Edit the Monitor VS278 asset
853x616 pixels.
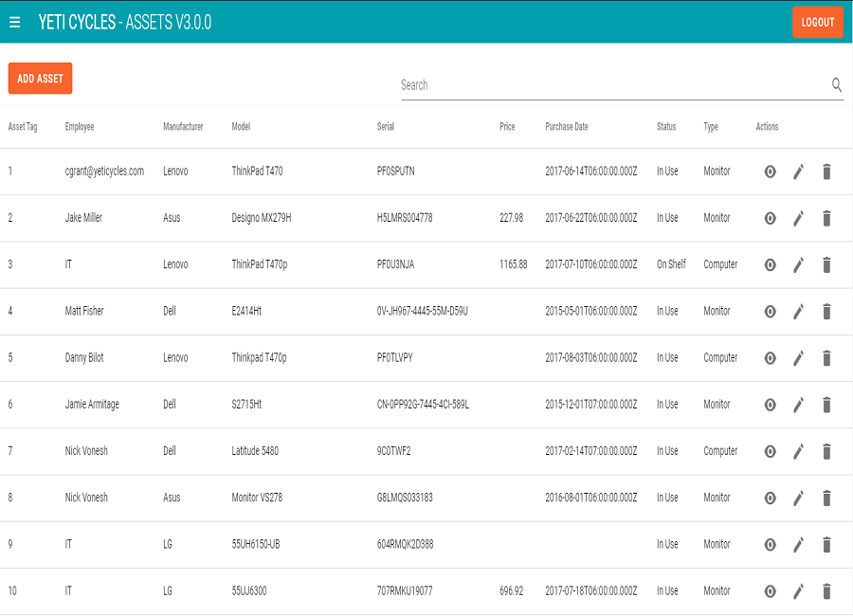[798, 498]
